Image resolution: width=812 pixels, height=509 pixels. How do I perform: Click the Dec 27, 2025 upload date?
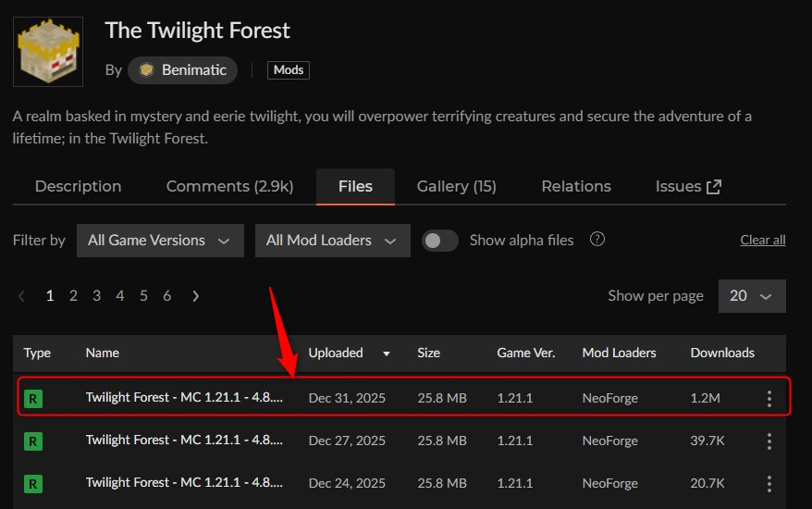coord(347,441)
